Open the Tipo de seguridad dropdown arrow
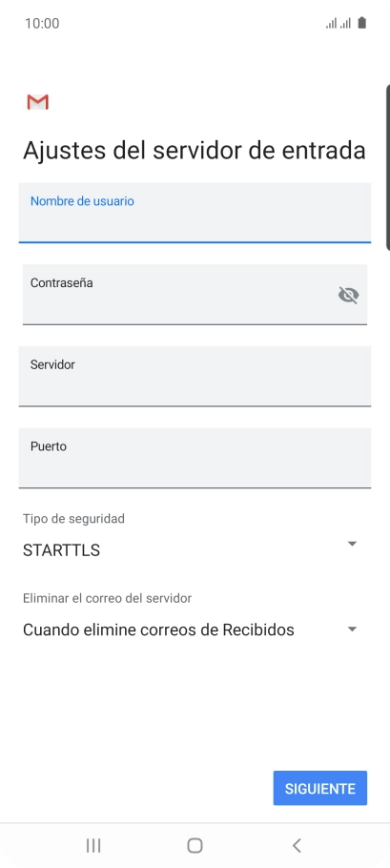This screenshot has width=390, height=868. (352, 544)
